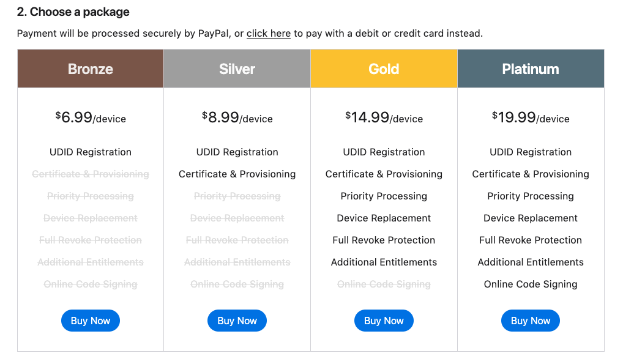Image resolution: width=623 pixels, height=364 pixels.
Task: Click Buy Now for the Bronze package
Action: point(91,321)
